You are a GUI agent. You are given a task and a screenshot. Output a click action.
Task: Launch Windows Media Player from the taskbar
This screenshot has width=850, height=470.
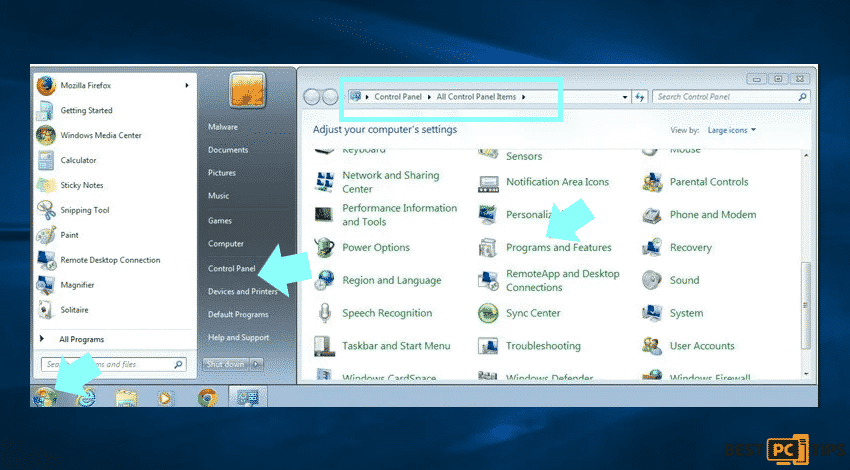pyautogui.click(x=165, y=398)
